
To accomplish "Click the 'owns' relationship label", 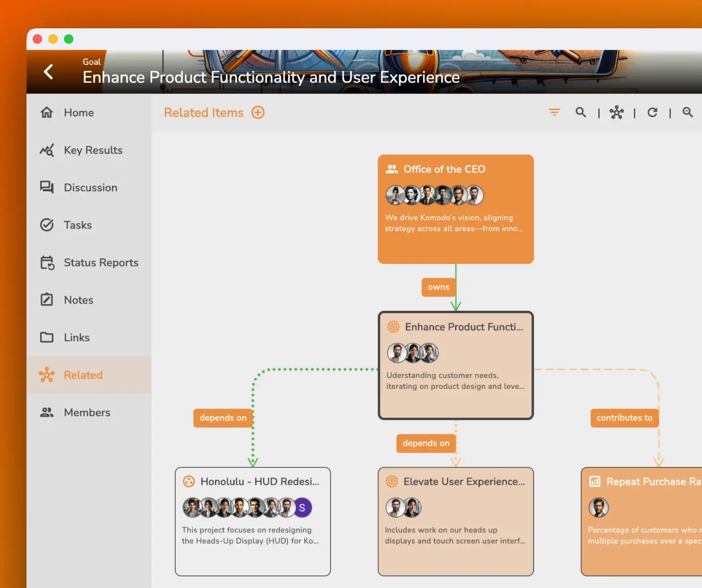I will click(438, 287).
